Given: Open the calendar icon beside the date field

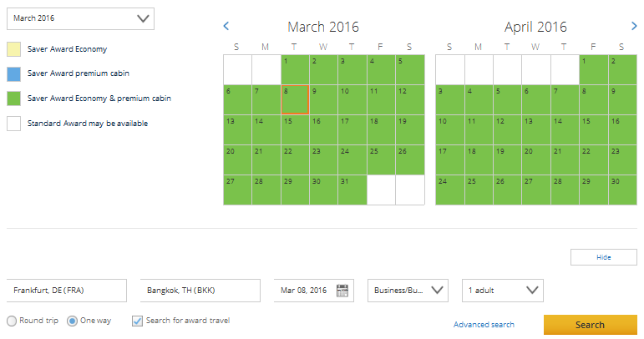Looking at the screenshot, I should pos(342,291).
